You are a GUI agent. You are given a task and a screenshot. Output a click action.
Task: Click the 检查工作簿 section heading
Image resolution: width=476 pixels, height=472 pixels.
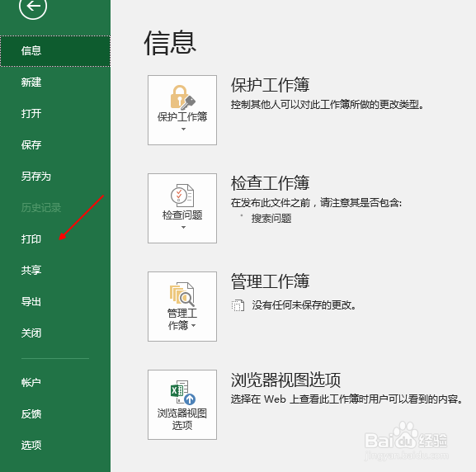point(271,183)
